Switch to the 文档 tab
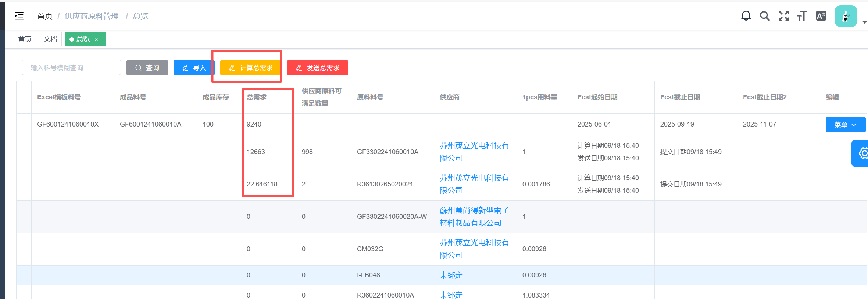Image resolution: width=868 pixels, height=299 pixels. click(50, 39)
